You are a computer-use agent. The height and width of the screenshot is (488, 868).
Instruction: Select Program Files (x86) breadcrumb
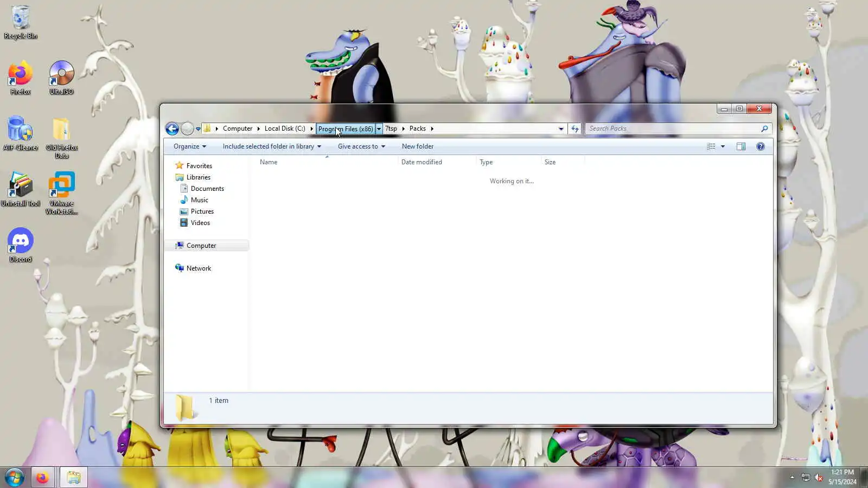coord(346,129)
